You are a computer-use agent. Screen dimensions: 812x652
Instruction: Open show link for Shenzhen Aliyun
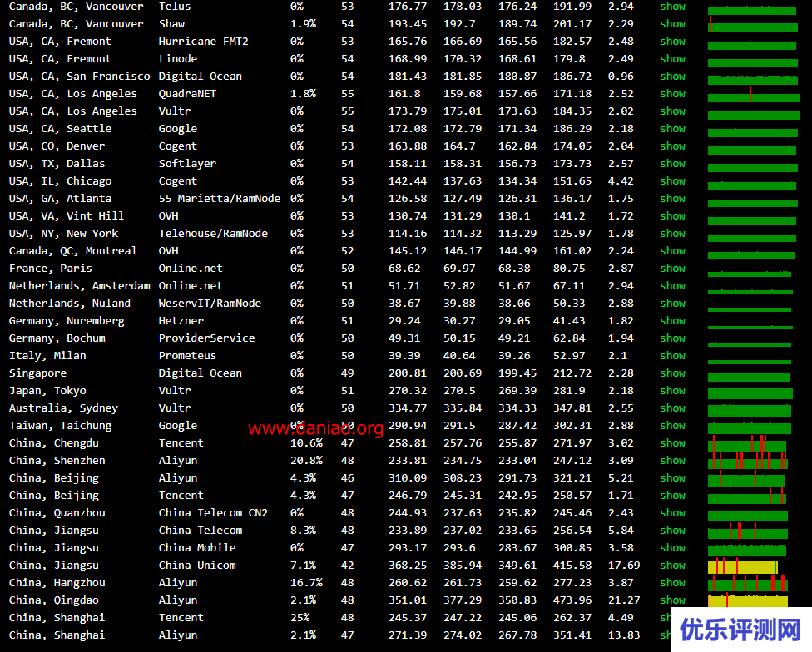click(x=672, y=461)
